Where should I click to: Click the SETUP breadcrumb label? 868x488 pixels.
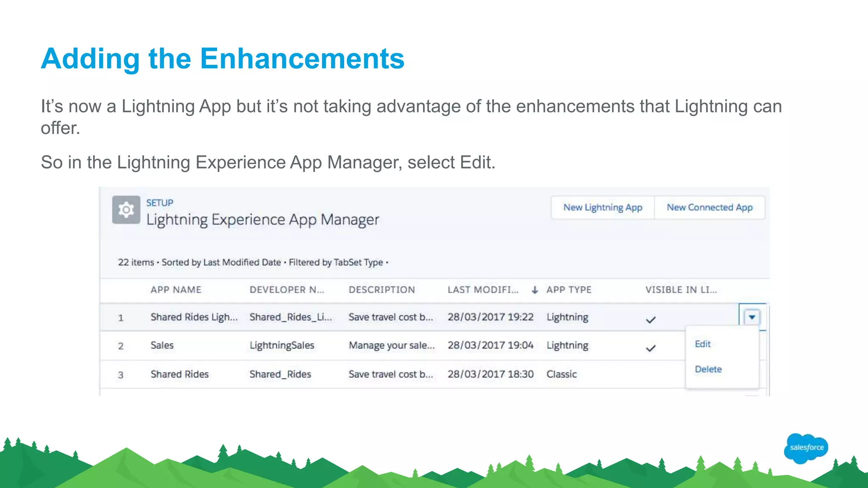[x=160, y=203]
